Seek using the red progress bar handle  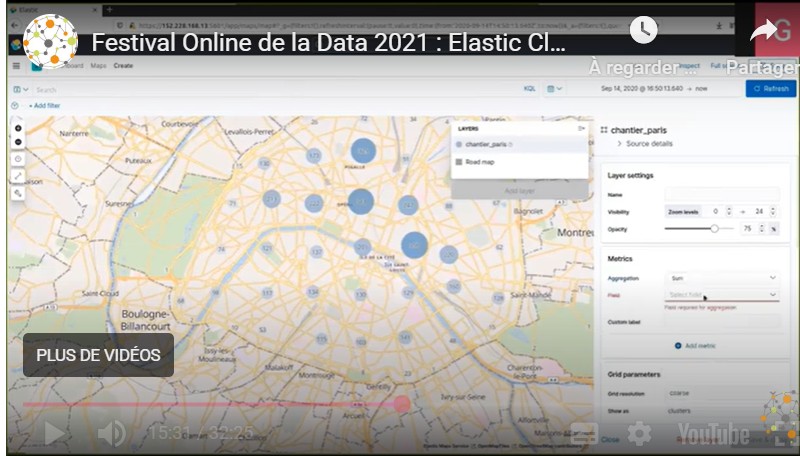click(x=402, y=404)
